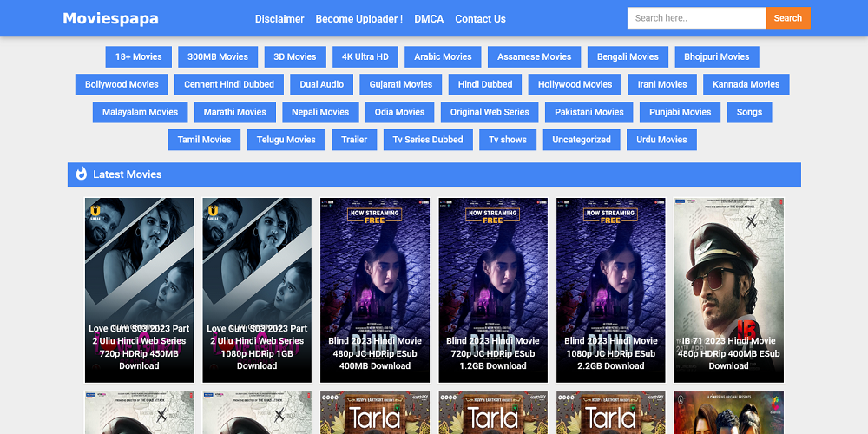View the Hollywood Movies category
This screenshot has width=868, height=434.
(575, 84)
